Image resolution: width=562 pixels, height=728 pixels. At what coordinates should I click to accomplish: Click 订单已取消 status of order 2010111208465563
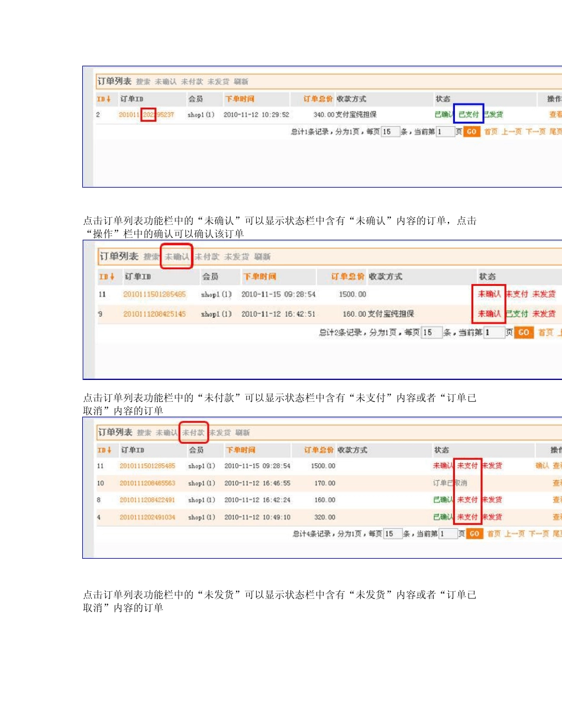[x=450, y=483]
